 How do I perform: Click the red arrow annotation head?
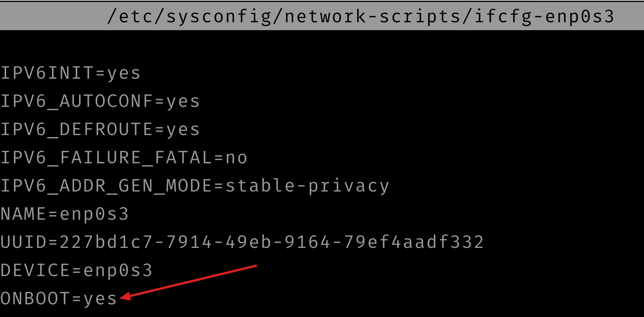tap(125, 297)
